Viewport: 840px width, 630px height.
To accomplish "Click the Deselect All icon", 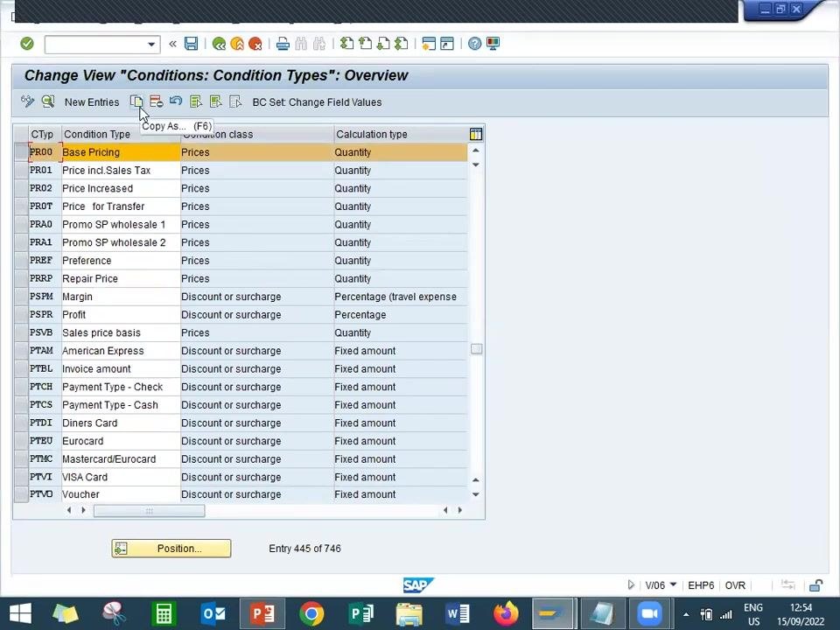I will 235,101.
